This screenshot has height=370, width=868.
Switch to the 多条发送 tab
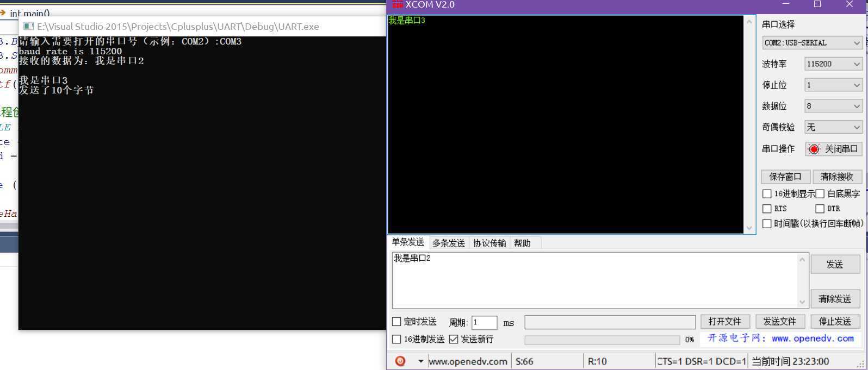point(449,243)
